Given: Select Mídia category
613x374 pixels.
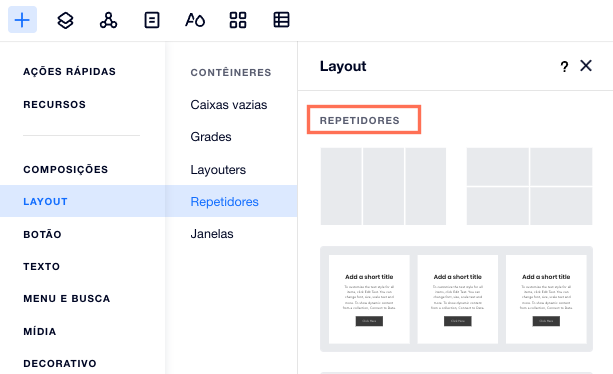Looking at the screenshot, I should [x=40, y=331].
